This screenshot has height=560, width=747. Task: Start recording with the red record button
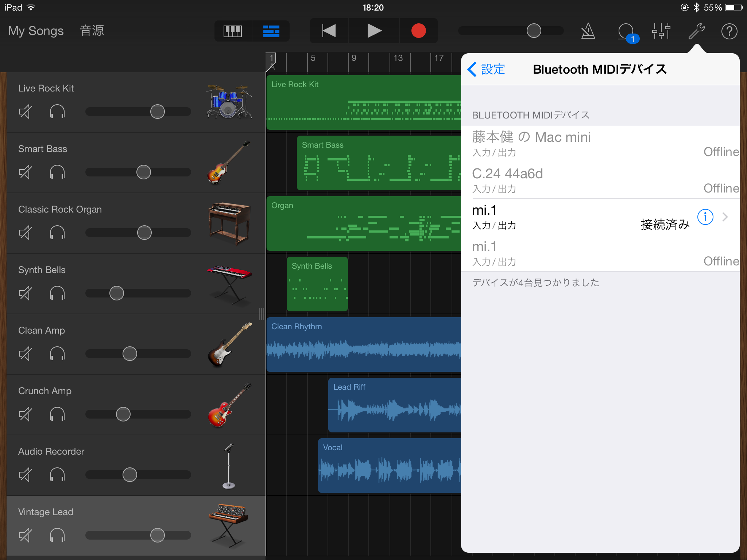click(418, 31)
